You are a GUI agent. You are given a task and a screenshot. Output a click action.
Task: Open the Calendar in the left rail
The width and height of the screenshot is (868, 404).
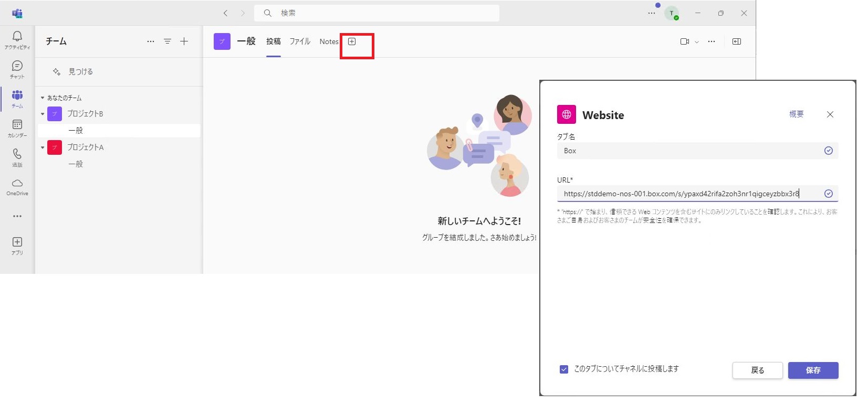click(x=17, y=128)
